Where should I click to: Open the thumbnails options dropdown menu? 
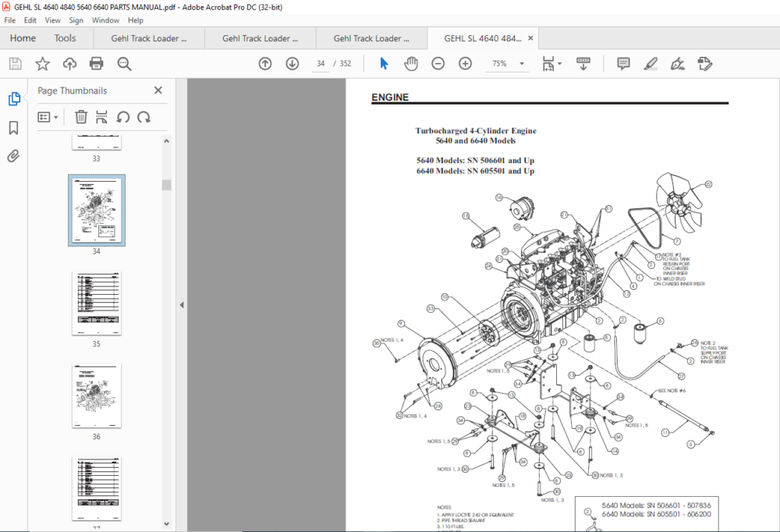[48, 117]
